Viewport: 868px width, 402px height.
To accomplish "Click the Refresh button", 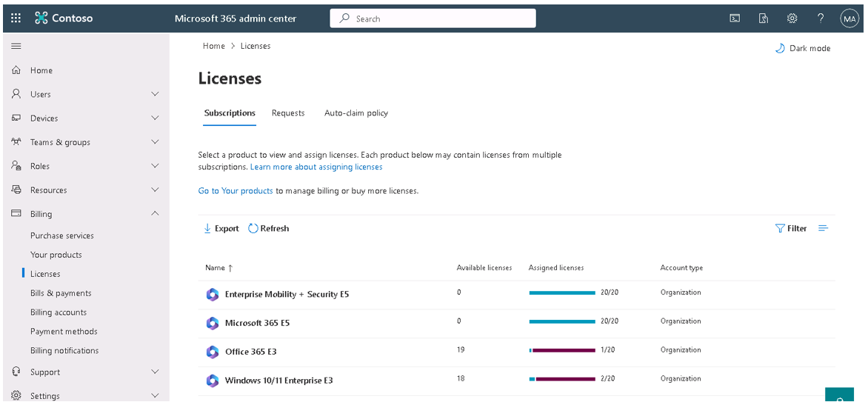I will (x=269, y=228).
